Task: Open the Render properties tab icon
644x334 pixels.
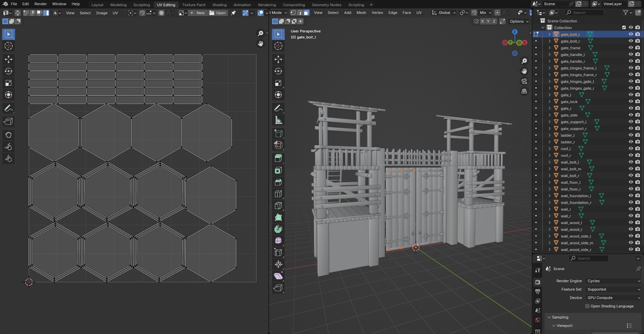Action: [x=538, y=282]
